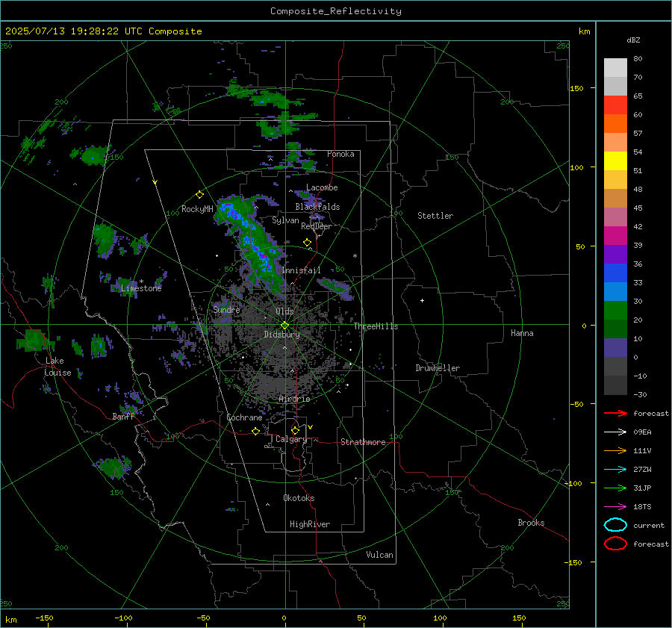This screenshot has height=628, width=672.
Task: Click the yellow diamond marker near RockyMH
Action: pos(199,195)
